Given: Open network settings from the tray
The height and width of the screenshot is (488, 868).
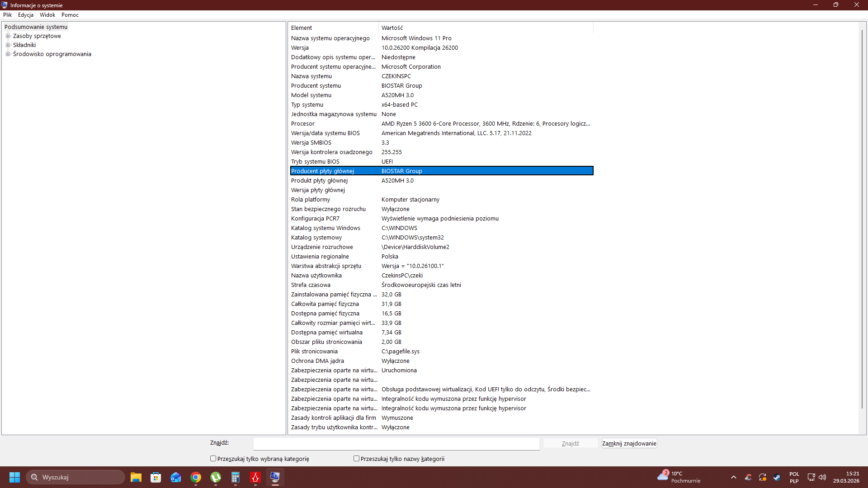Looking at the screenshot, I should [x=811, y=477].
